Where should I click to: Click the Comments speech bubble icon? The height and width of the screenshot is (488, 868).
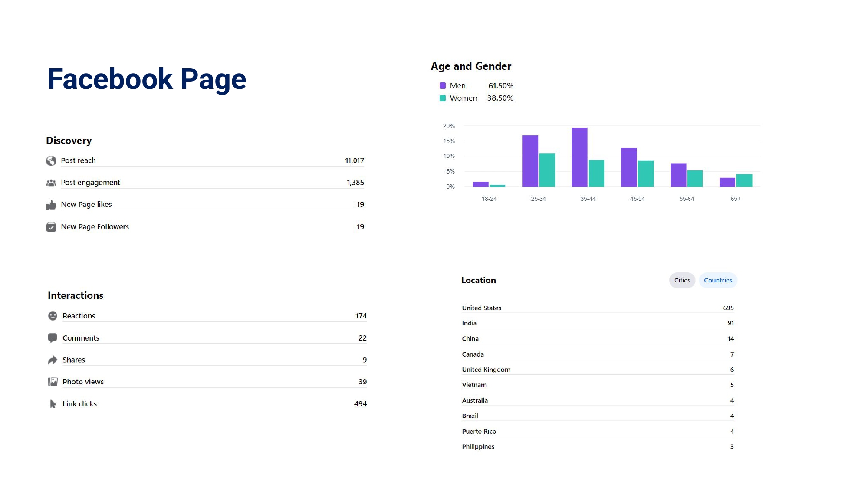point(53,338)
